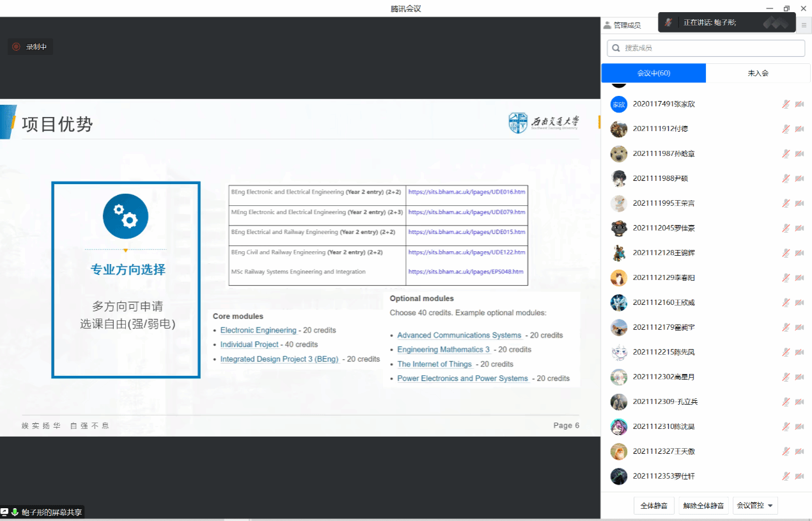Screen dimensions: 812x521
Task: Click the 解除全体静音 button
Action: (x=703, y=506)
